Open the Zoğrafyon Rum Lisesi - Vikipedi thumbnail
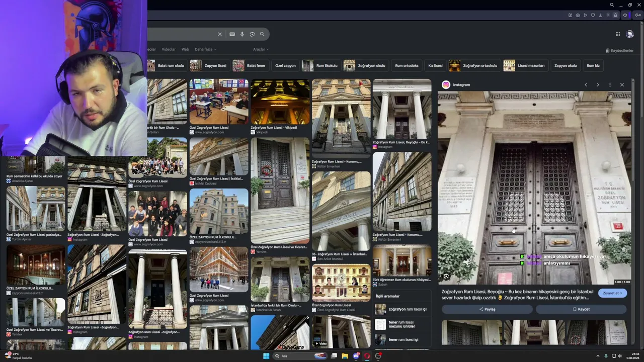The width and height of the screenshot is (644, 362). (x=280, y=102)
